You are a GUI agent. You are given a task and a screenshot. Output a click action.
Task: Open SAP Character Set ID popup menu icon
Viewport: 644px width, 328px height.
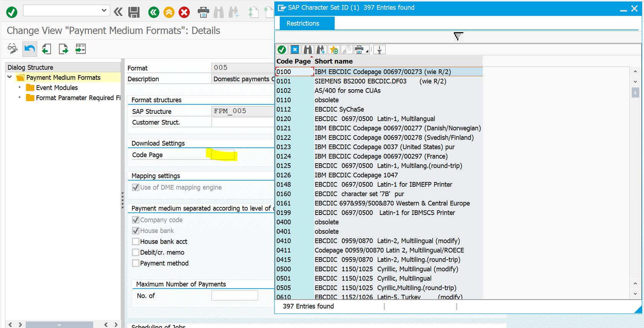pos(282,8)
